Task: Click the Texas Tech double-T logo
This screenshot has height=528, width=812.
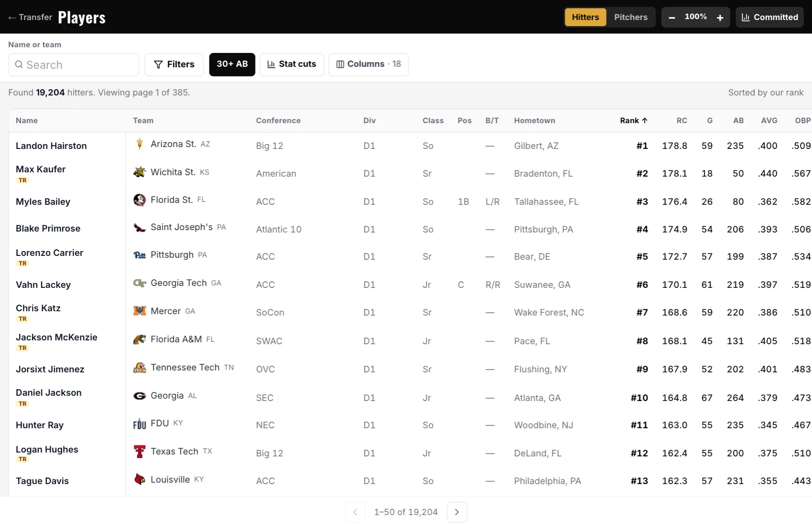Action: 139,452
